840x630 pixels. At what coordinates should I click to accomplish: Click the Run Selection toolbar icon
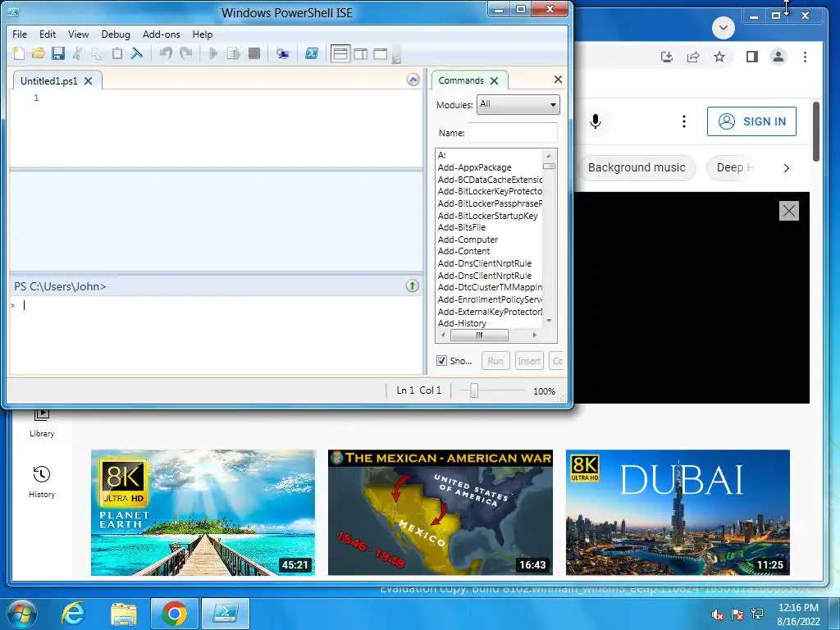tap(234, 53)
